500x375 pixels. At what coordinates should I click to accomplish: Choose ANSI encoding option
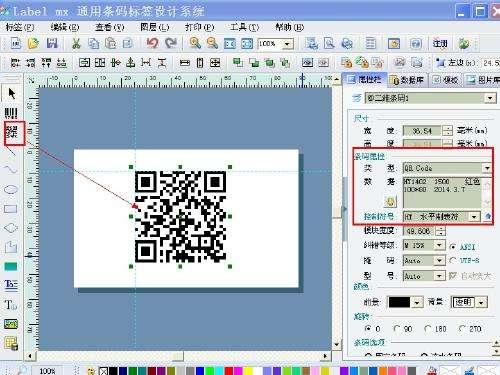coord(453,247)
